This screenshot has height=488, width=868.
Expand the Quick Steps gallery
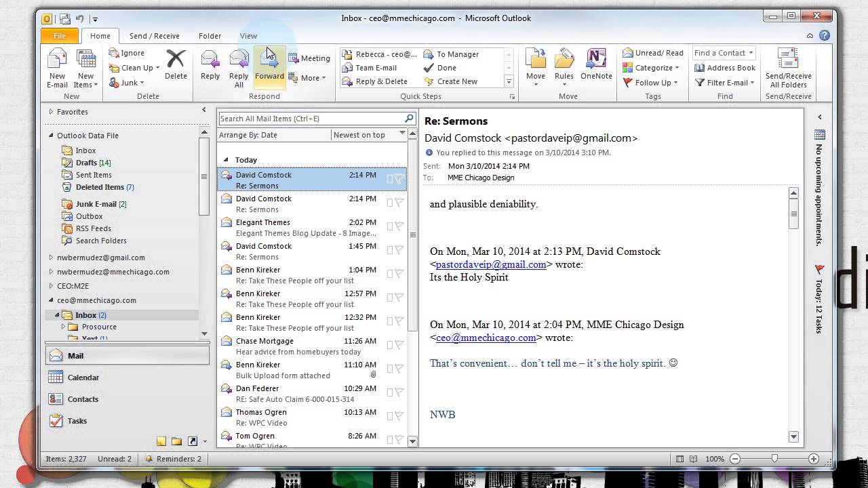click(x=509, y=81)
